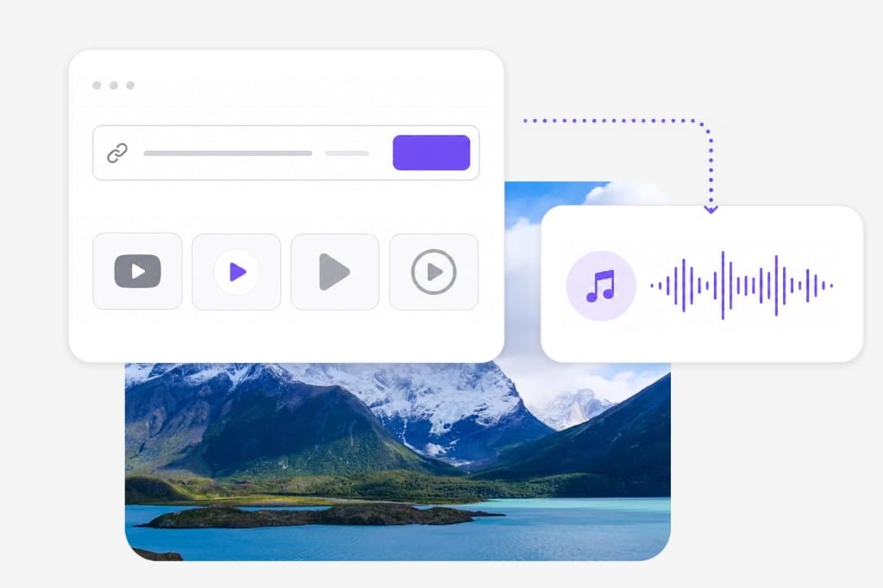This screenshot has width=883, height=588.
Task: Select the plain gray play triangle icon
Action: point(335,272)
